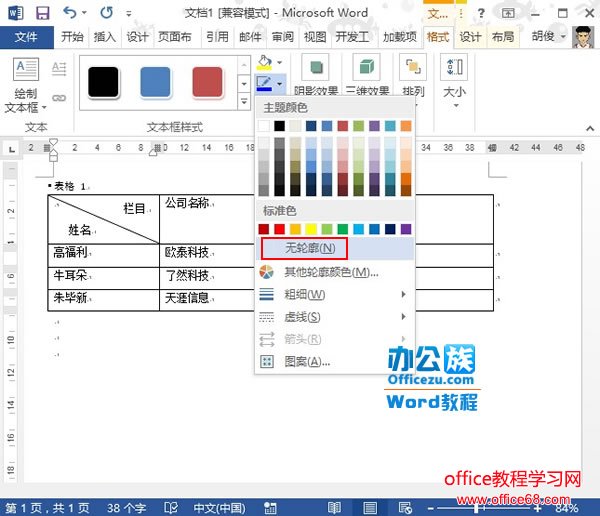The image size is (600, 516).
Task: Expand the Weight submenu arrow
Action: 403,294
